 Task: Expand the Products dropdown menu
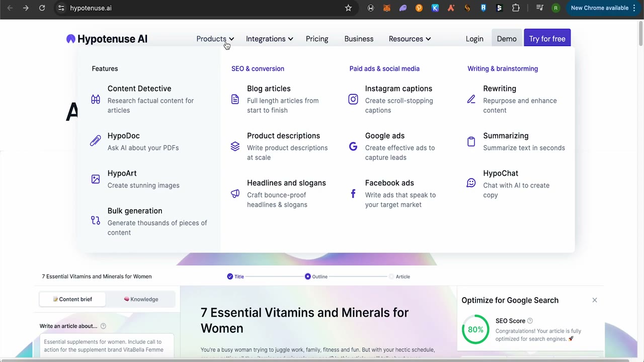point(215,39)
